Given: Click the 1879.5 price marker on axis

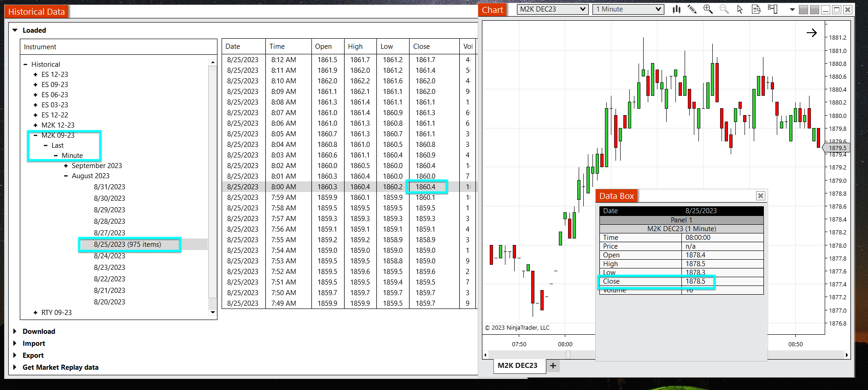Looking at the screenshot, I should pos(837,148).
